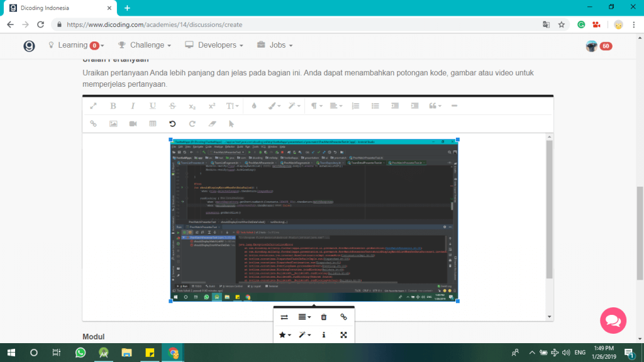
Task: Expand the image alignment dropdown in the popup
Action: (x=304, y=317)
